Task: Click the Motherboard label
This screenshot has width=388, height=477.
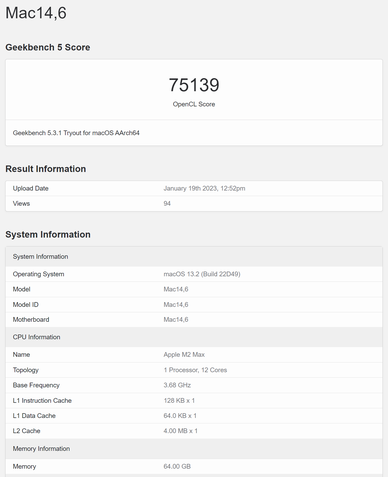Action: coord(31,320)
